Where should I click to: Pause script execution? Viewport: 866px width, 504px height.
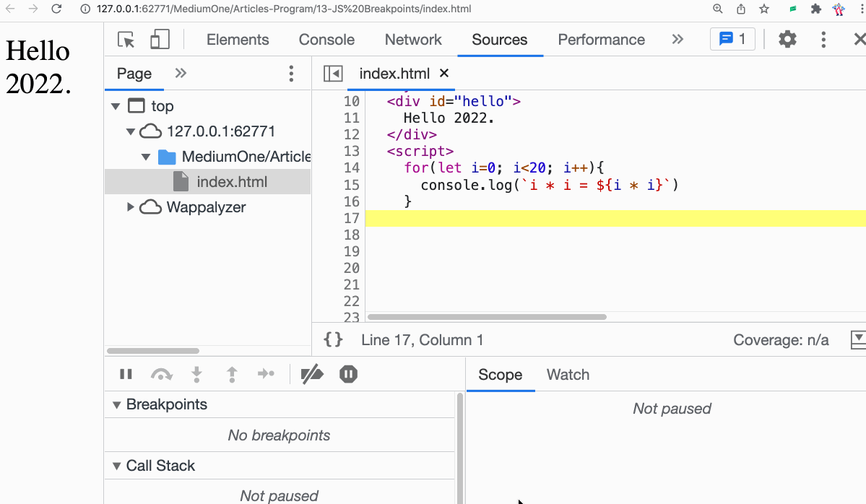click(x=126, y=374)
